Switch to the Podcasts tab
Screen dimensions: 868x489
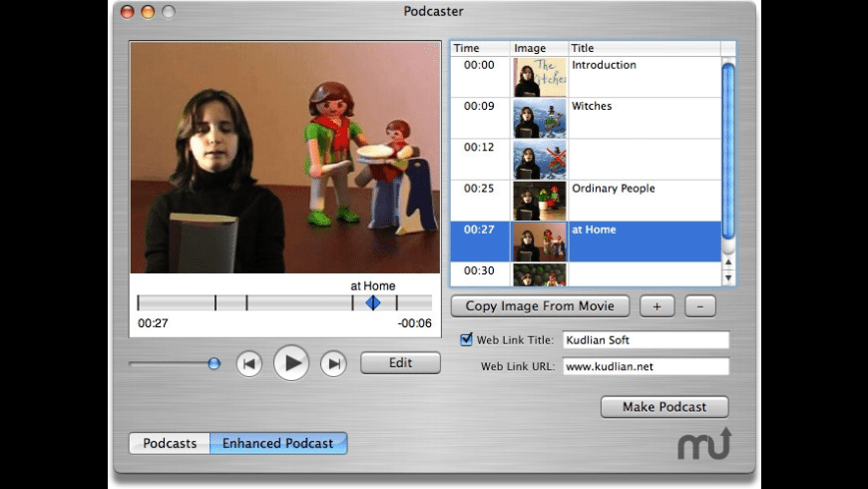click(170, 443)
